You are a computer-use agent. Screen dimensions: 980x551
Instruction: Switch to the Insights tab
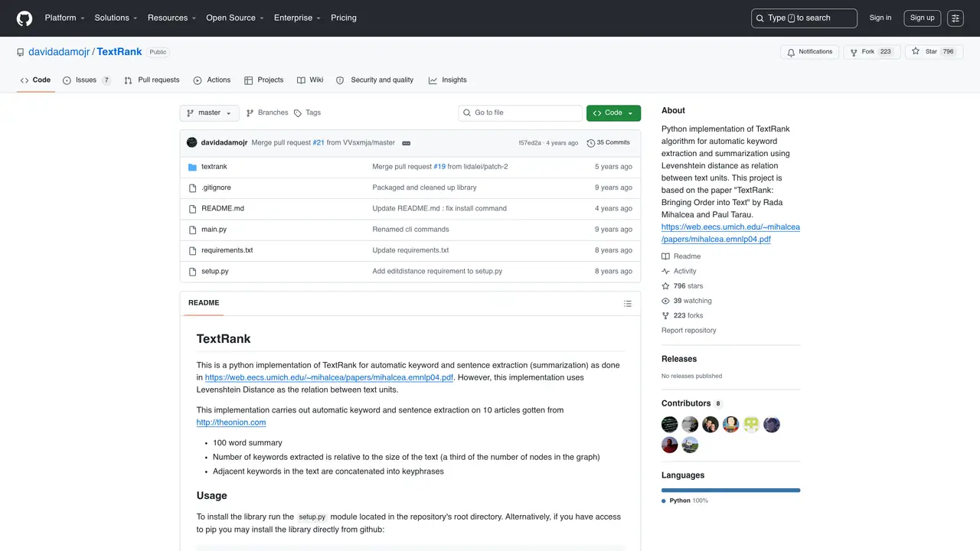(448, 80)
